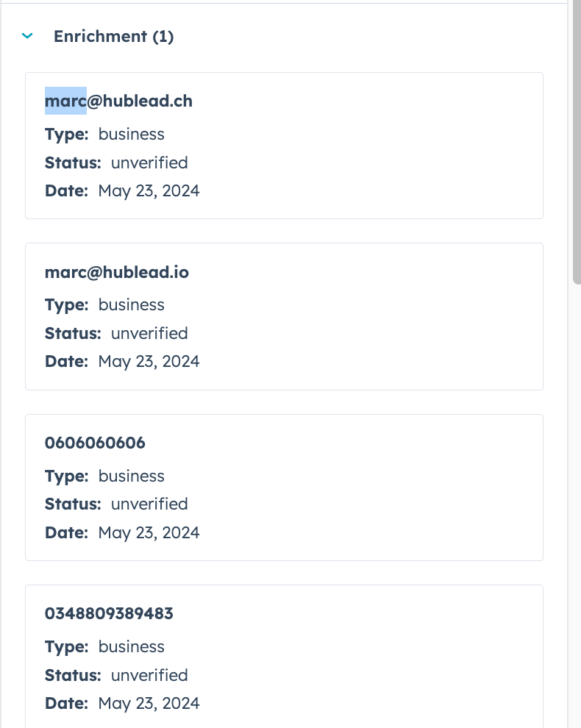Collapse the Enrichment section chevron
This screenshot has width=581, height=728.
(x=28, y=36)
